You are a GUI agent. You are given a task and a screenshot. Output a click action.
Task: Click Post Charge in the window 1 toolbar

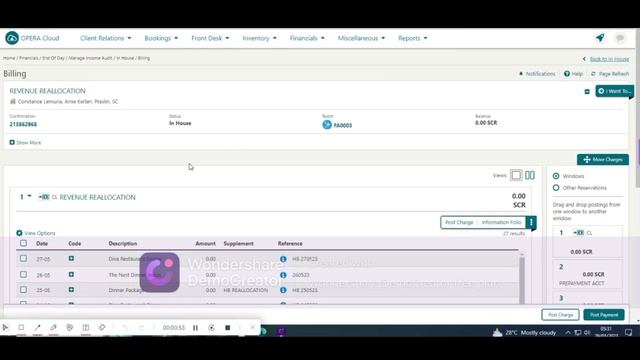point(459,222)
